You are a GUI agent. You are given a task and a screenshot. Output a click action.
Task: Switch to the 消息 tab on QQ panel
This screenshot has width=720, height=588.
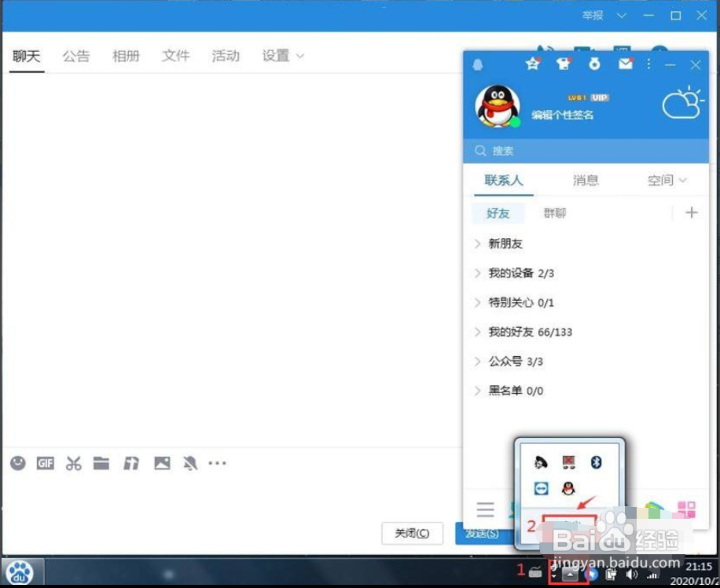pyautogui.click(x=586, y=180)
